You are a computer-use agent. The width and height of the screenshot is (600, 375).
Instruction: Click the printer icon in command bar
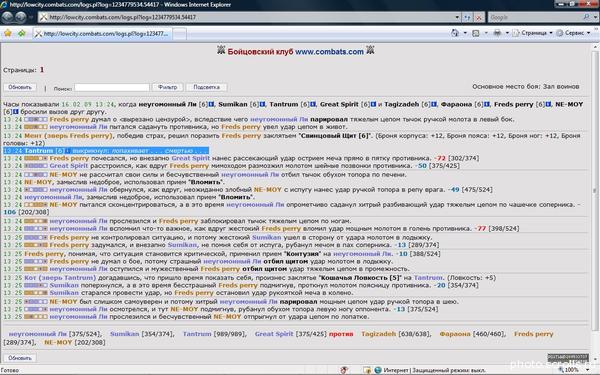[497, 33]
